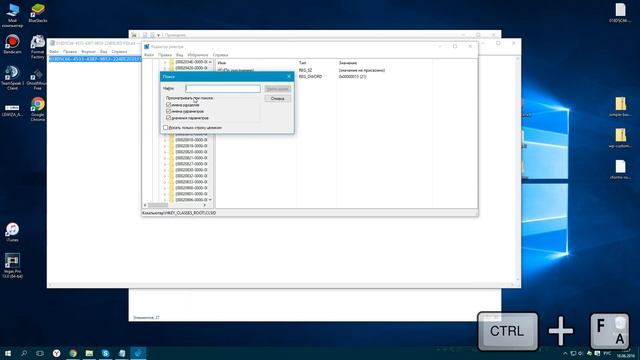Expand the {00020819-0000 registry key

(x=165, y=146)
